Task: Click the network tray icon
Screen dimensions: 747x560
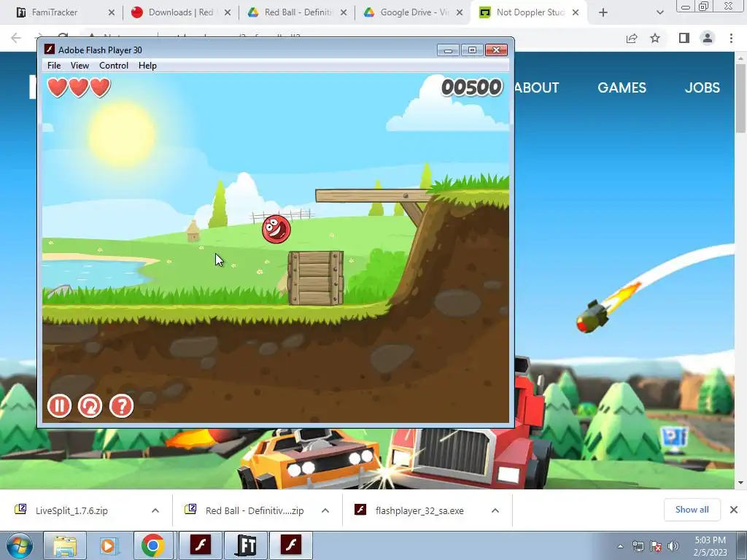Action: pos(638,546)
